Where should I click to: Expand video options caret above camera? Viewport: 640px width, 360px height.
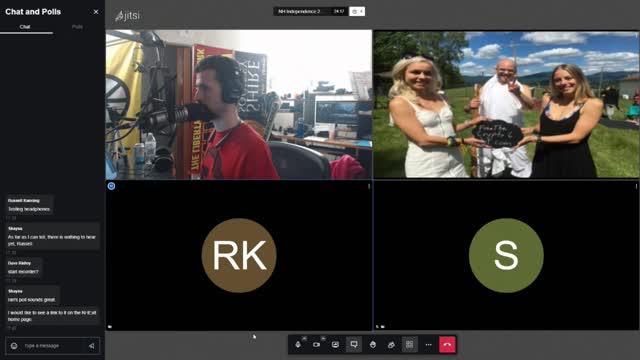coord(323,338)
